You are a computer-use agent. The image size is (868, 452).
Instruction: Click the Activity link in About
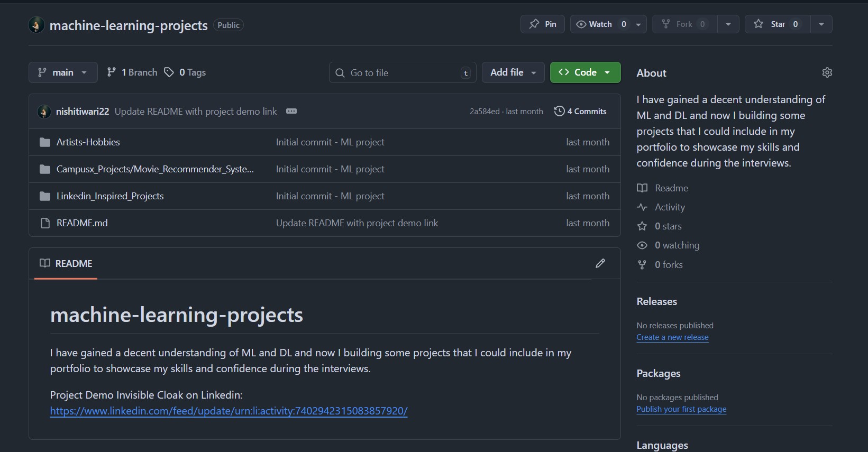[x=670, y=207]
